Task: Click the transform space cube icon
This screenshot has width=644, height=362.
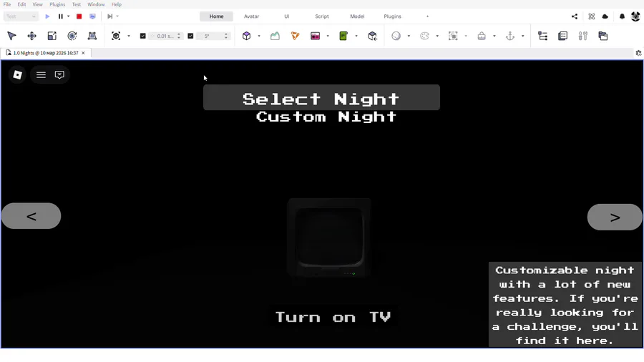Action: pyautogui.click(x=116, y=36)
